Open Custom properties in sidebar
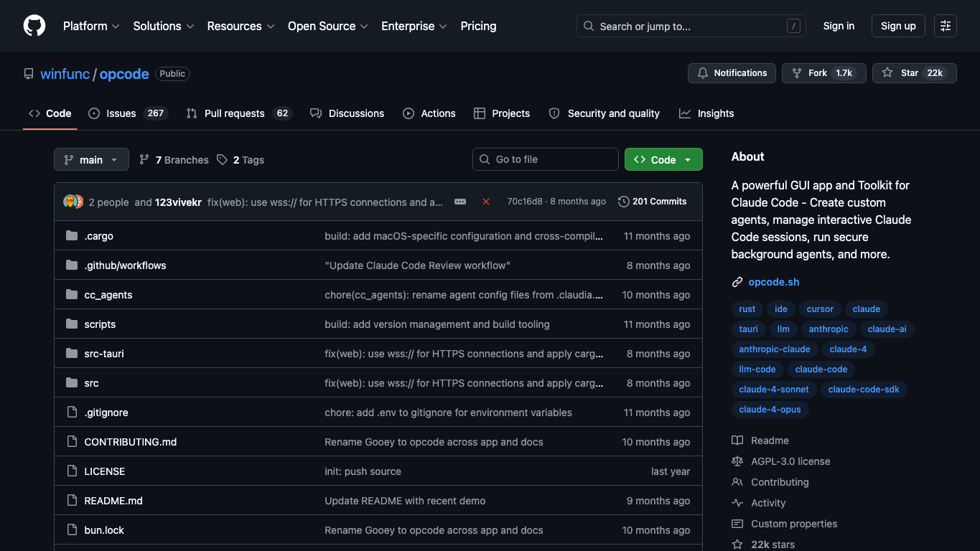 tap(785, 524)
